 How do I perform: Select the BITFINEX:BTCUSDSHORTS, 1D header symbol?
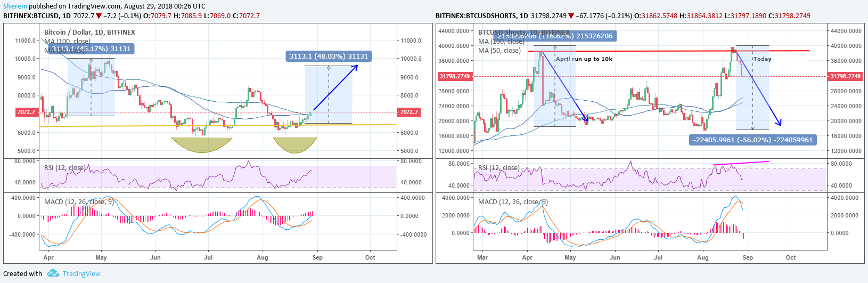click(x=482, y=15)
